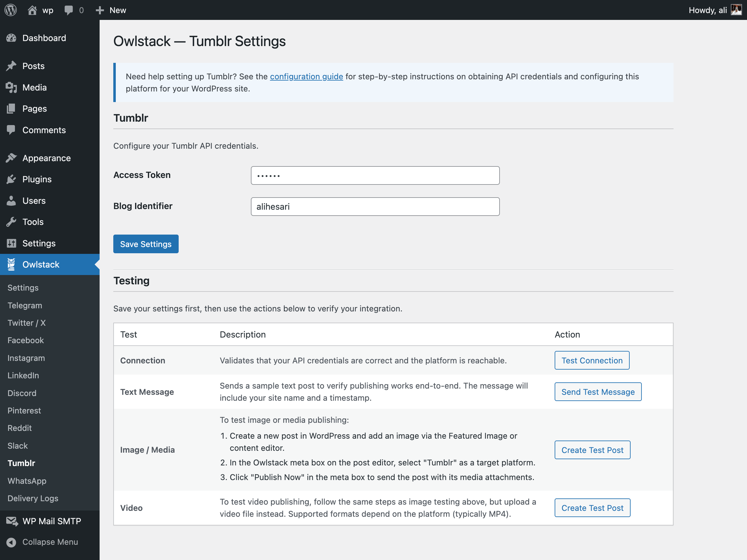Open the Tools wrench icon
The width and height of the screenshot is (747, 560).
coord(11,222)
